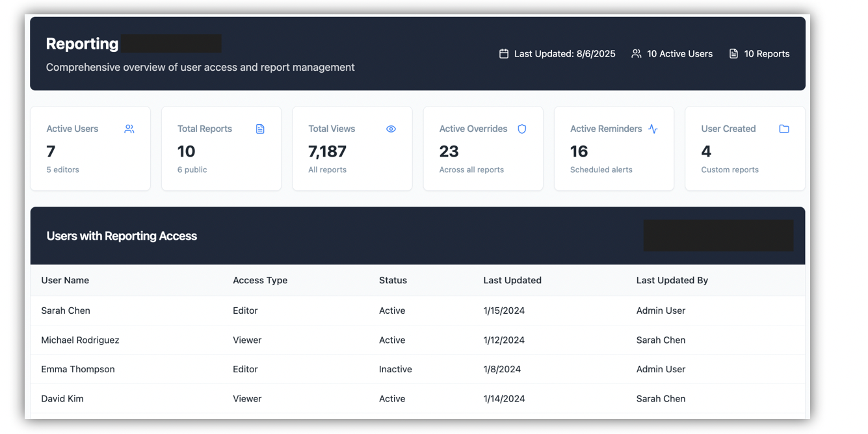Click Emma Thompson's Inactive status
The width and height of the screenshot is (868, 434).
pyautogui.click(x=395, y=369)
